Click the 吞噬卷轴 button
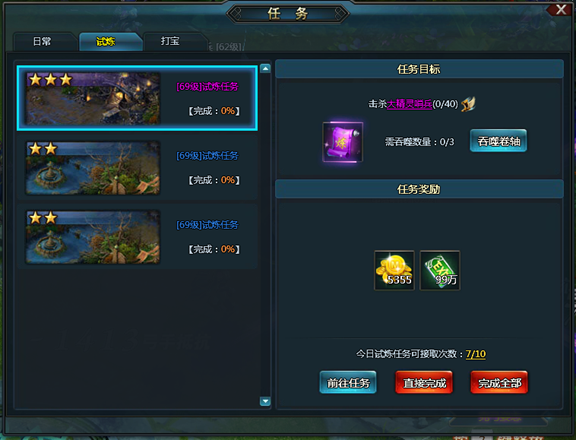The height and width of the screenshot is (440, 576). click(498, 141)
